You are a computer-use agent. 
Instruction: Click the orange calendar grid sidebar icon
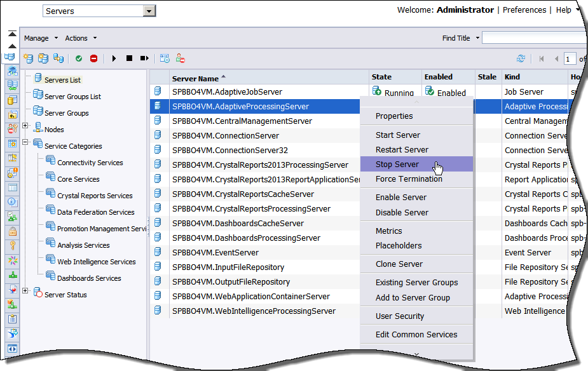pyautogui.click(x=12, y=144)
